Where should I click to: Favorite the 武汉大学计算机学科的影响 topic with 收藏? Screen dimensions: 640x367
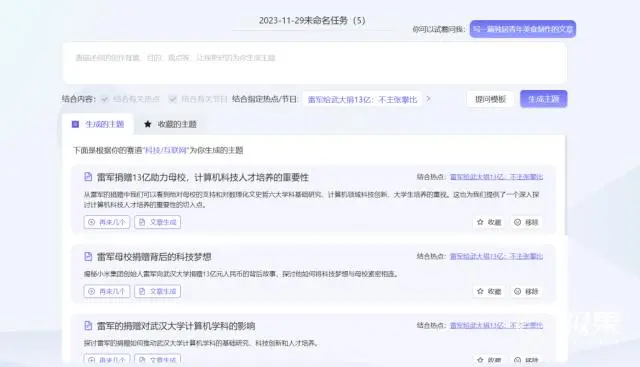point(489,360)
